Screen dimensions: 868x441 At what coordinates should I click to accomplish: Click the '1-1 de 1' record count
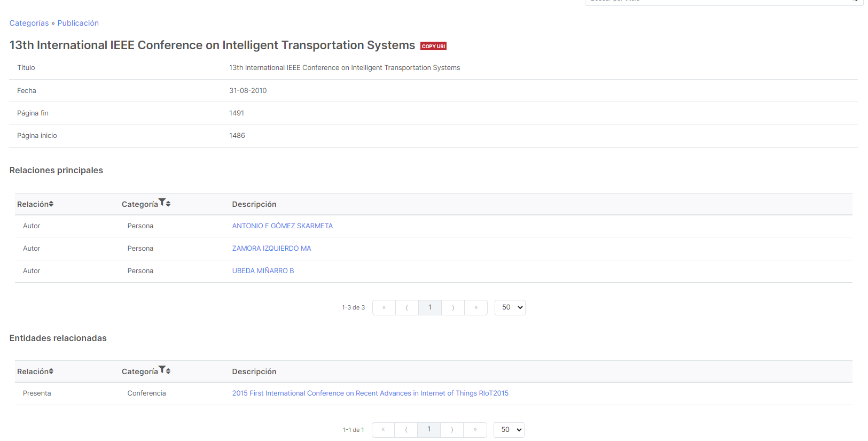354,430
